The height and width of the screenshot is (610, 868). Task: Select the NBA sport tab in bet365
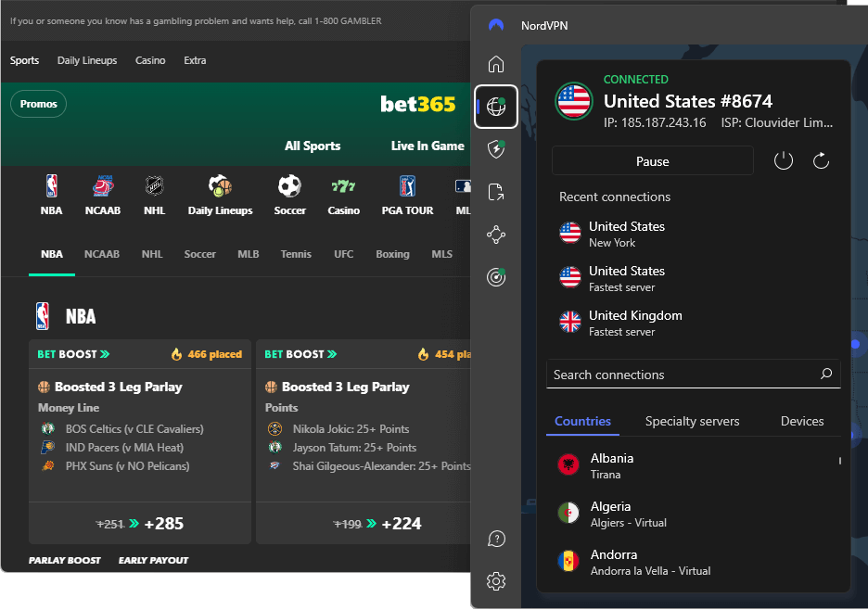click(52, 254)
